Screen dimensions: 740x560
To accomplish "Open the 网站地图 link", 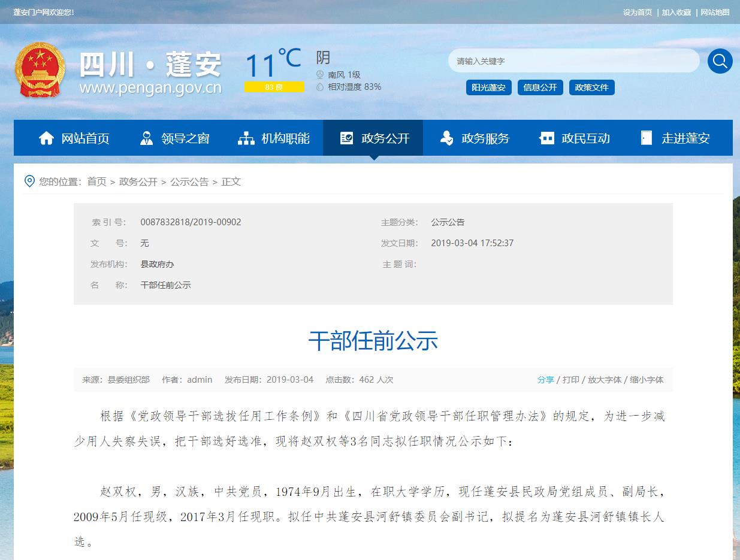I will tap(715, 12).
